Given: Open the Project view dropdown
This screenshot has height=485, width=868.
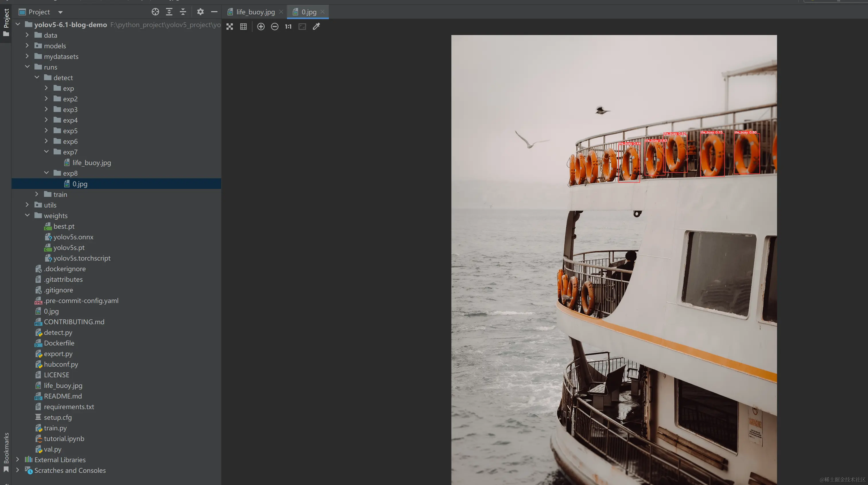Looking at the screenshot, I should (60, 12).
